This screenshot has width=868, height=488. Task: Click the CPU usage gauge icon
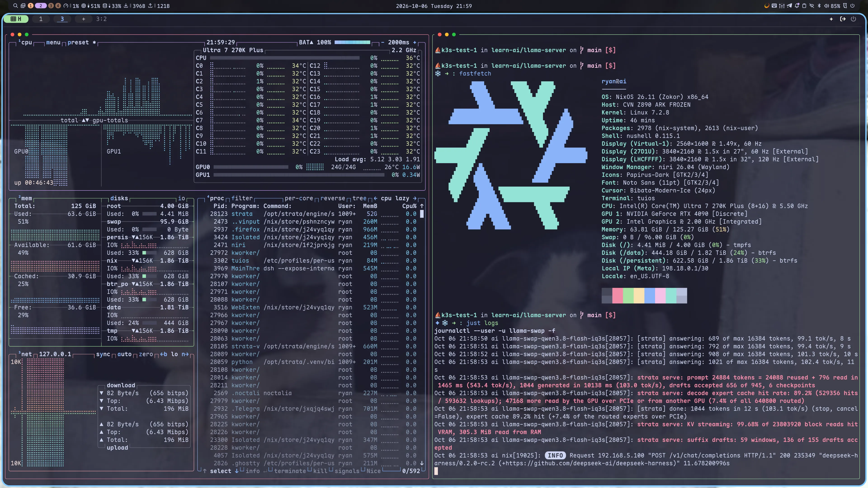click(x=66, y=6)
